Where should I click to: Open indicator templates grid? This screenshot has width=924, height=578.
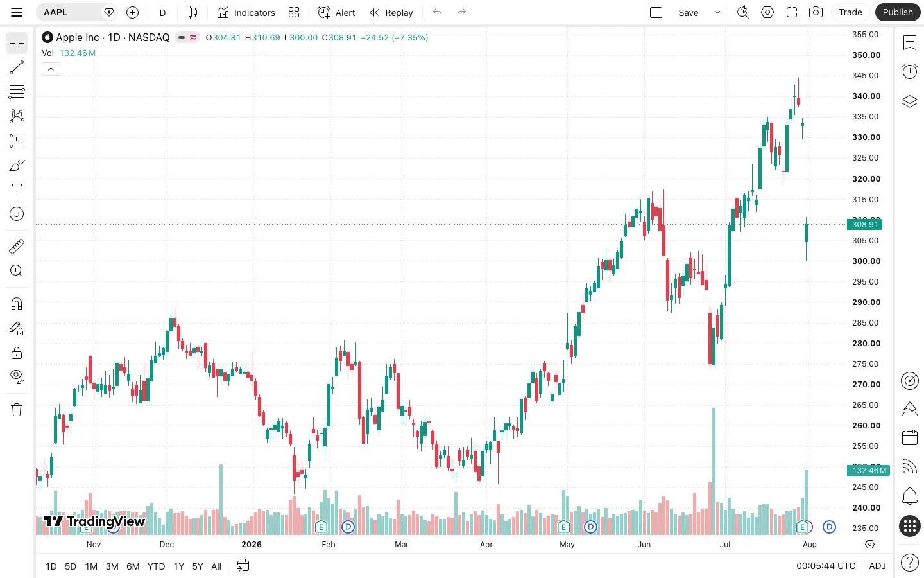pos(294,12)
